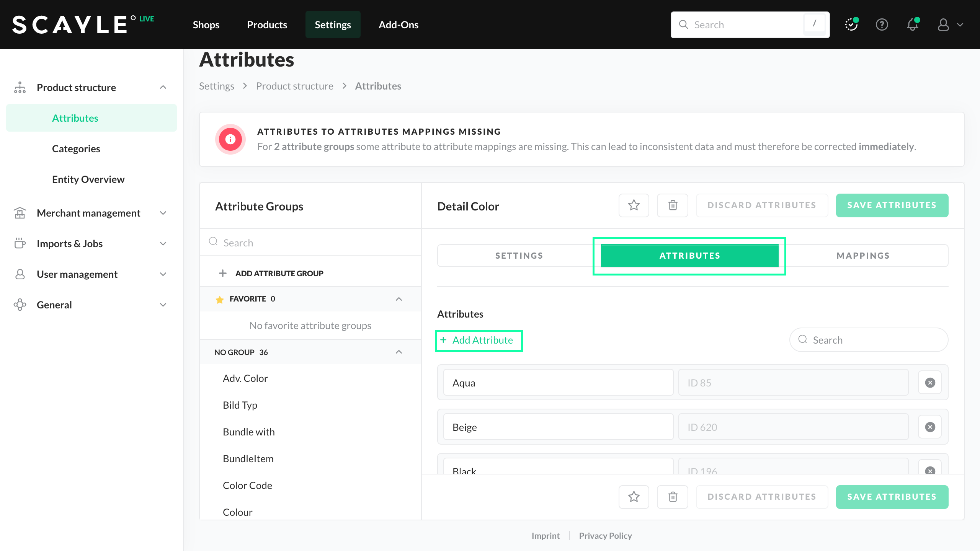This screenshot has height=551, width=980.
Task: Switch to the Mappings tab
Action: point(863,256)
